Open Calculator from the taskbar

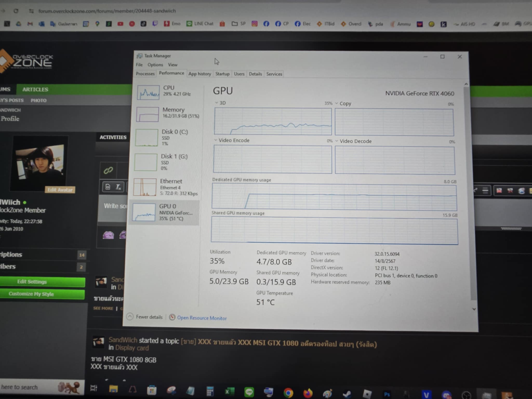click(210, 391)
